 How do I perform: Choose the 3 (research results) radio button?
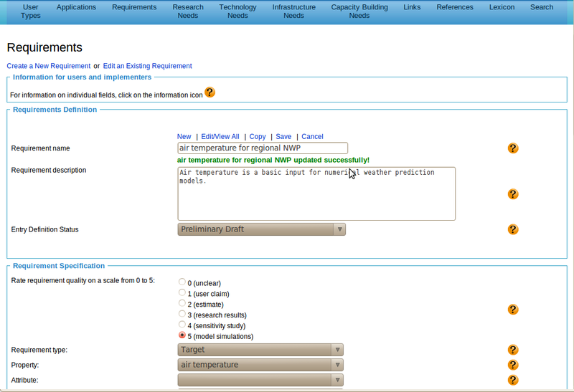[182, 315]
